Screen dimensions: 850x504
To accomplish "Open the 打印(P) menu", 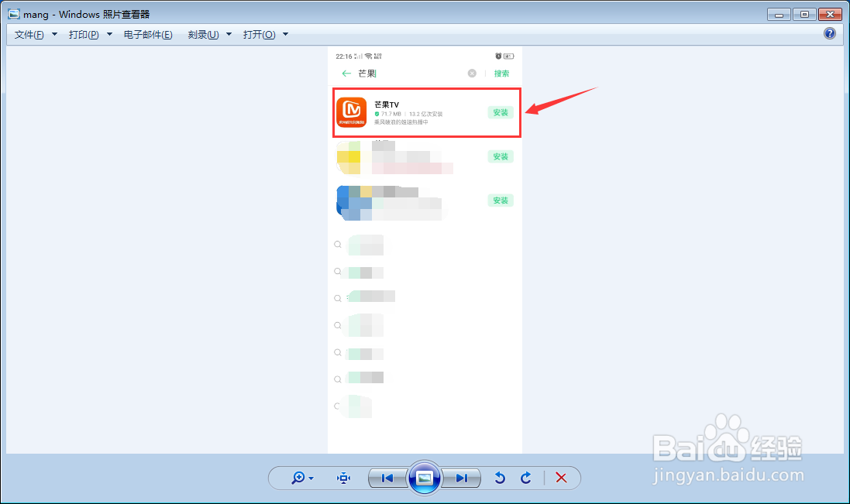I will (84, 35).
